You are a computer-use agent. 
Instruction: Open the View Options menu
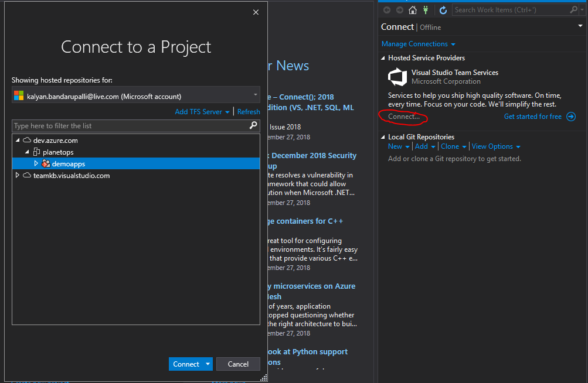click(x=496, y=146)
